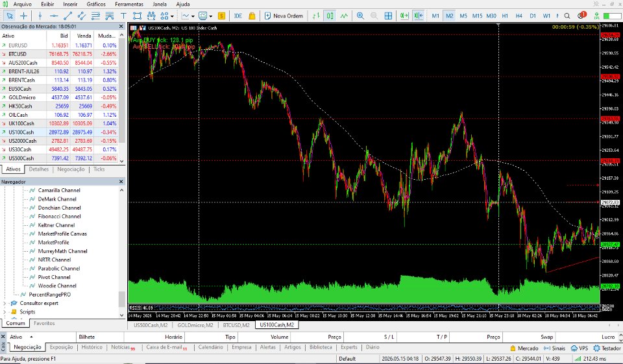Open the Arquivo menu
Viewport: 623px width, 364px height.
22,4
